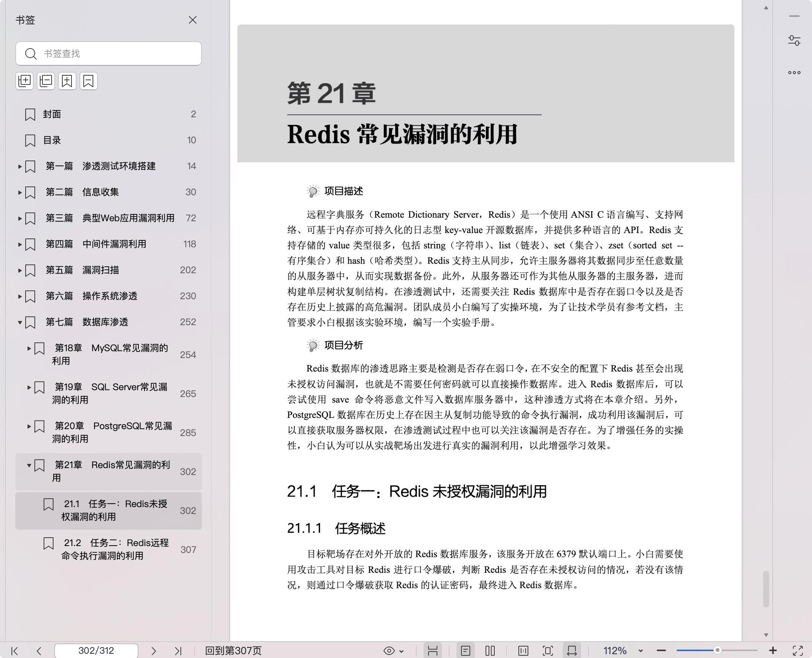The width and height of the screenshot is (812, 658).
Task: Open eye mode dropdown arrow
Action: tap(401, 651)
